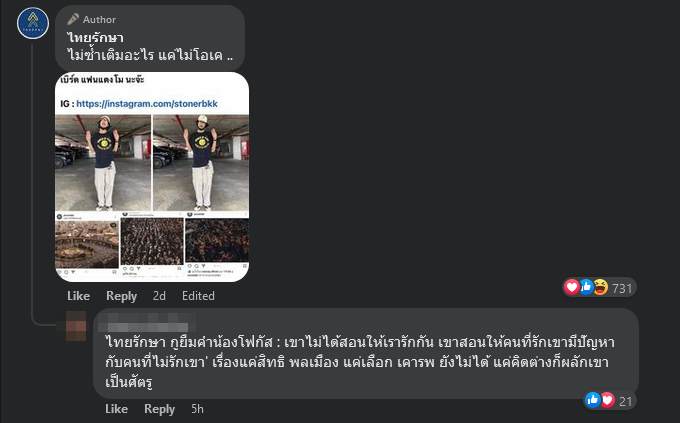Image resolution: width=680 pixels, height=423 pixels.
Task: Reply to the author's top comment
Action: (x=121, y=296)
